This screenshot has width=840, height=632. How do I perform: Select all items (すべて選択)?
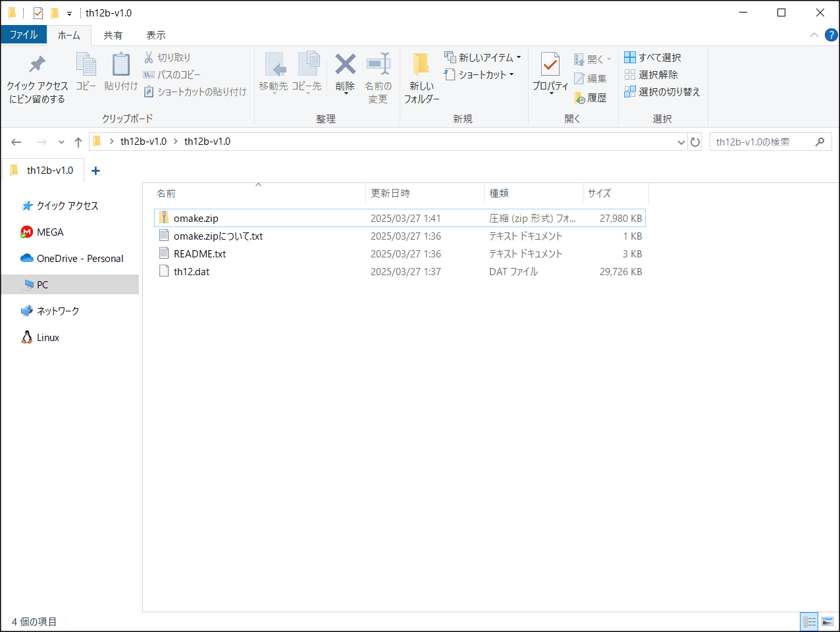653,57
